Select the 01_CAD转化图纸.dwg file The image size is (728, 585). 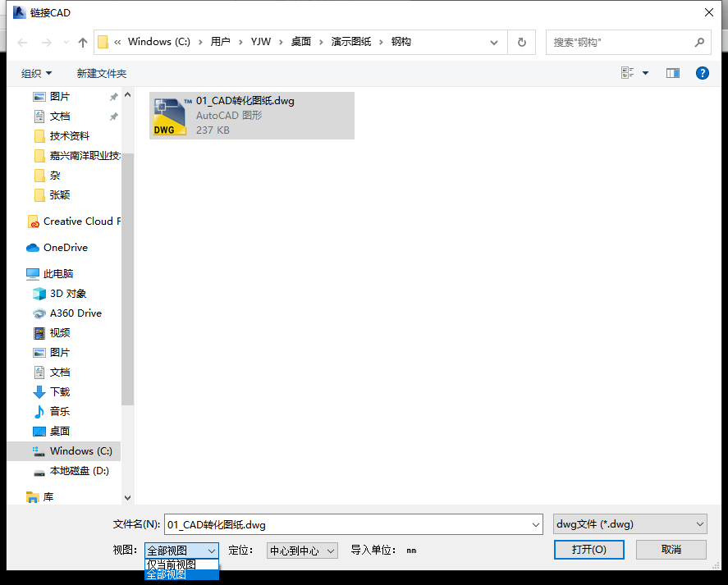coord(252,116)
